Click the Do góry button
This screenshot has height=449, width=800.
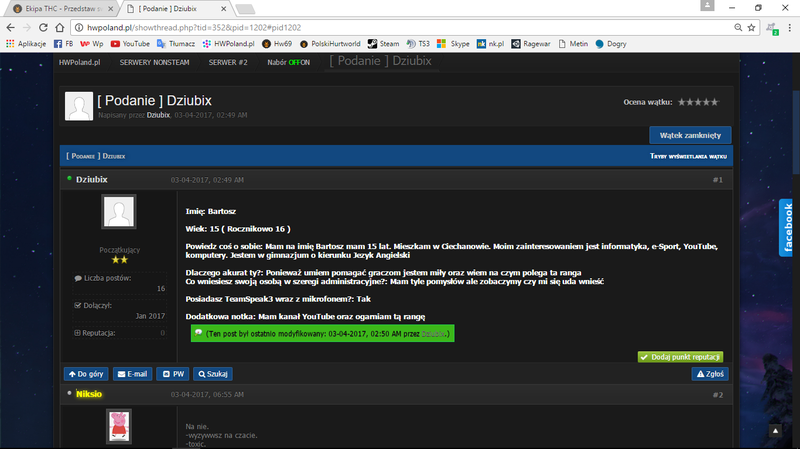tap(86, 374)
